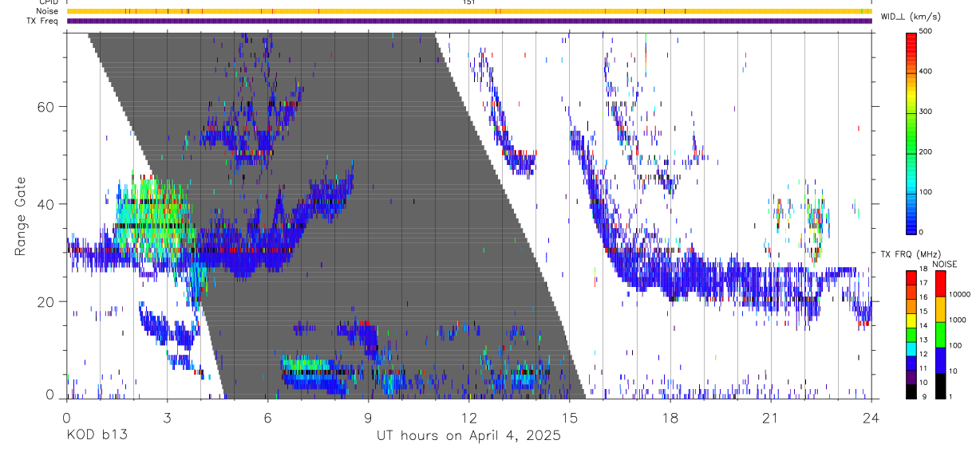The height and width of the screenshot is (452, 980).
Task: Click the 'NOISE' legend title
Action: pyautogui.click(x=944, y=264)
